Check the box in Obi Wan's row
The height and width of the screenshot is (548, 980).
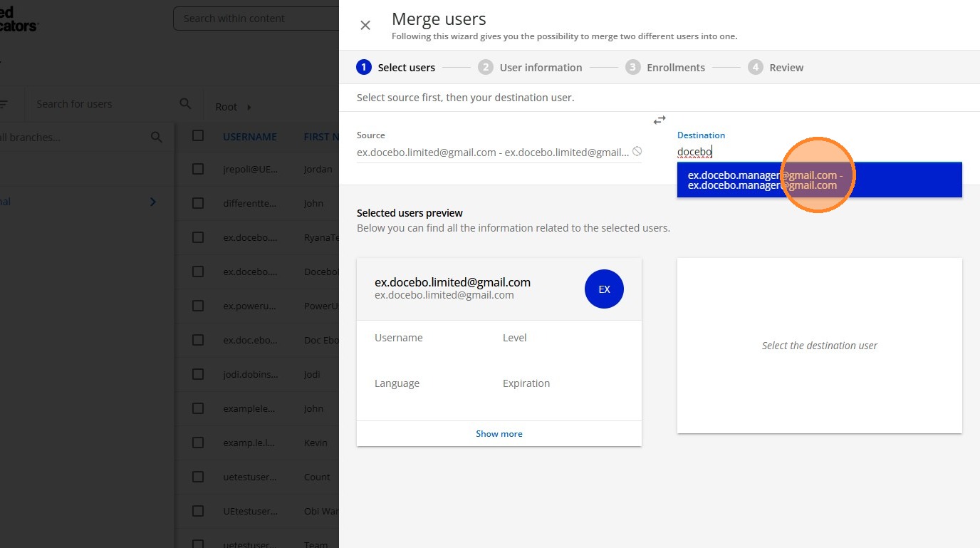click(198, 511)
